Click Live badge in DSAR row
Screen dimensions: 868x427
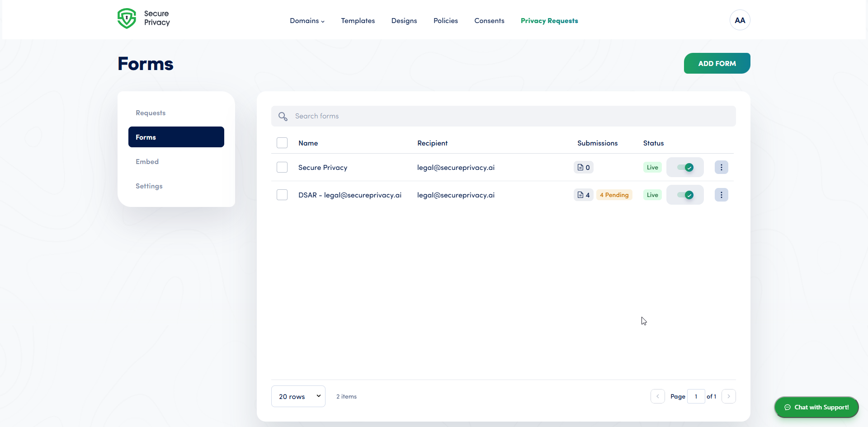[x=652, y=195]
